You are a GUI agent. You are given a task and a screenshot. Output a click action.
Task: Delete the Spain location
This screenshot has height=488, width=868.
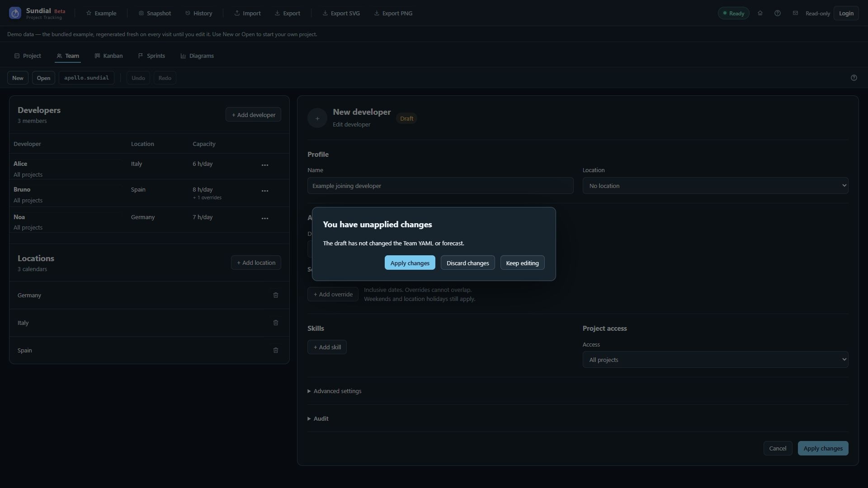[x=276, y=350]
